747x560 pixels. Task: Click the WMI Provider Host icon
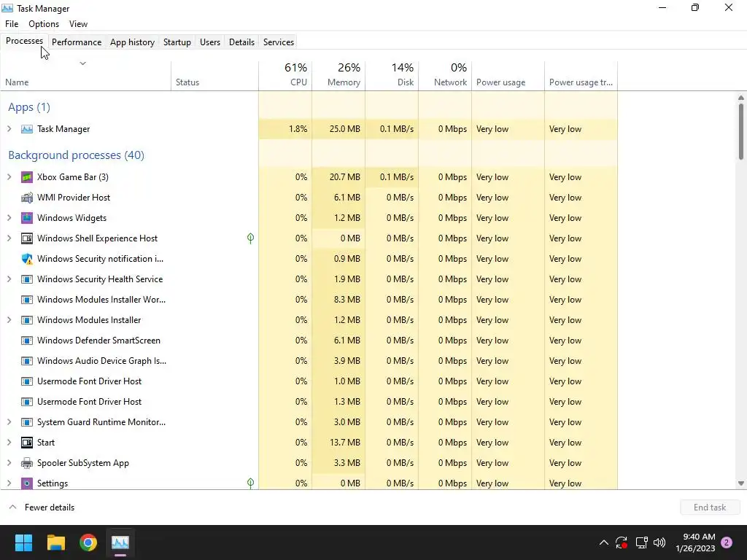[27, 198]
